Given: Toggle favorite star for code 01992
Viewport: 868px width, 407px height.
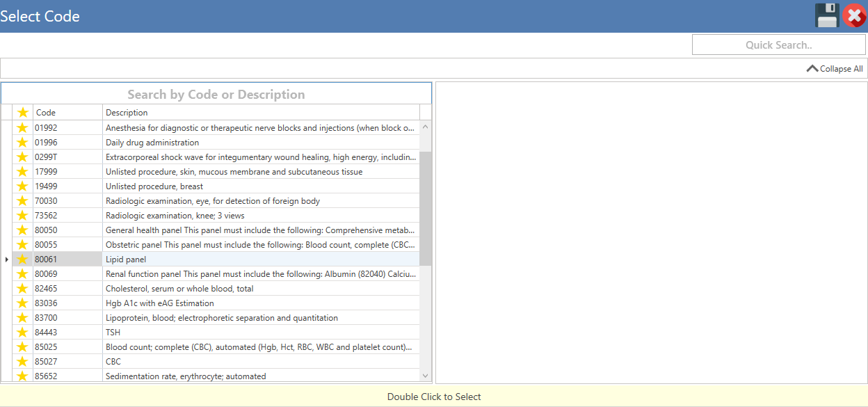Looking at the screenshot, I should coord(23,128).
